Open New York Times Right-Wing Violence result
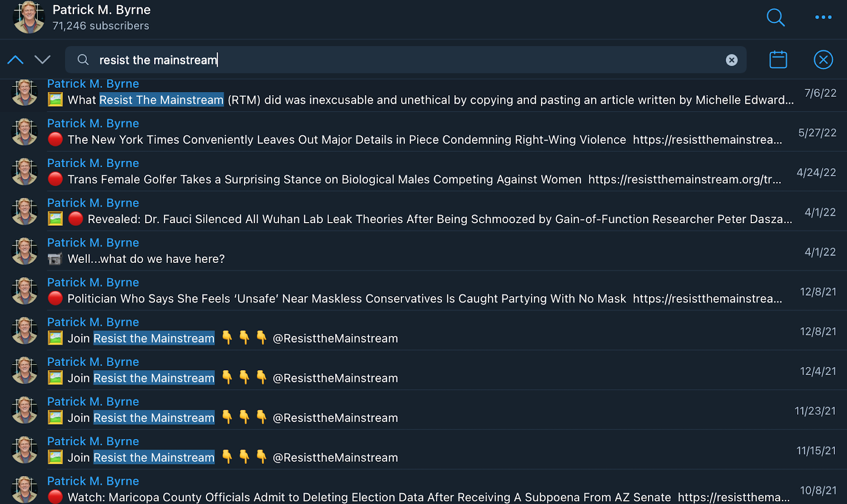This screenshot has height=504, width=847. click(x=424, y=132)
